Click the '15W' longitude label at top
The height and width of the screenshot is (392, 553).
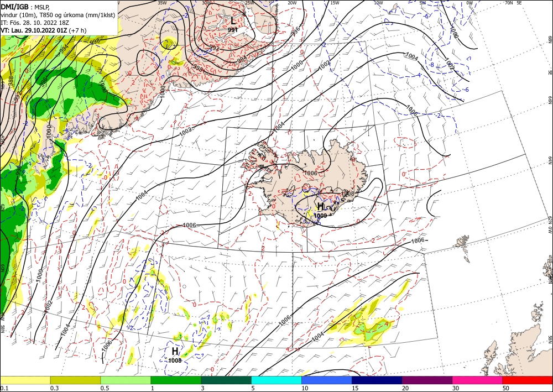coord(335,2)
